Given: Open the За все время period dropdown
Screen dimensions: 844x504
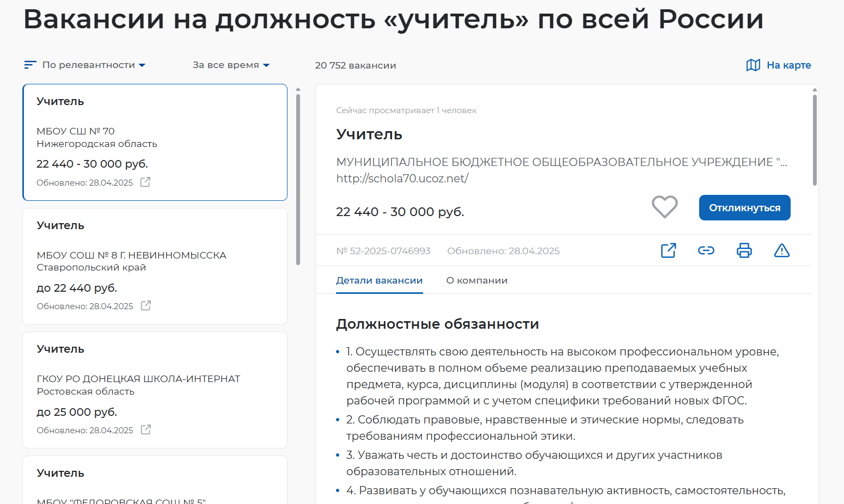Looking at the screenshot, I should coord(231,65).
